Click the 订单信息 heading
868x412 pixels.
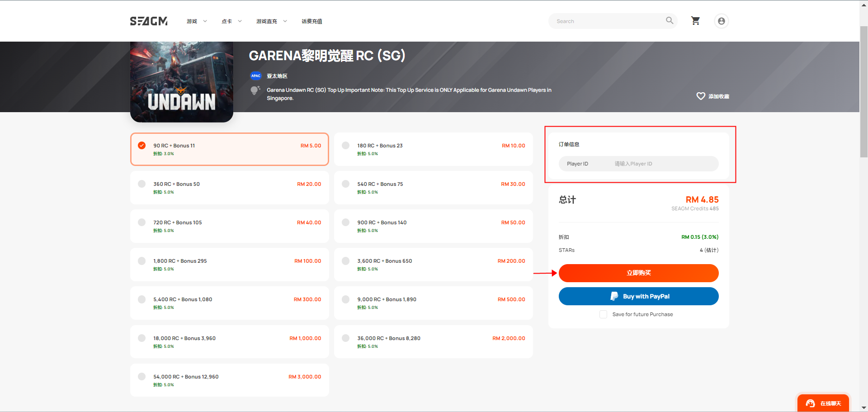coord(569,144)
